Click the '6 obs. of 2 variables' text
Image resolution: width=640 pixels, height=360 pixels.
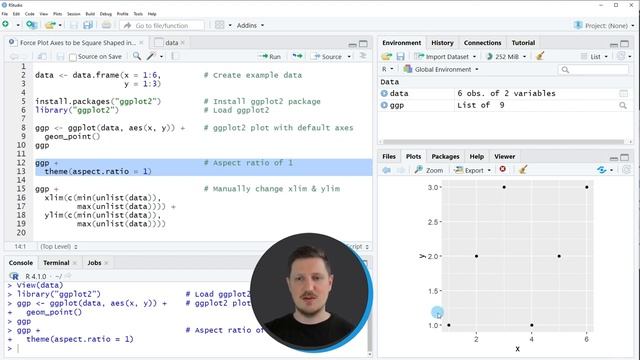click(x=506, y=93)
